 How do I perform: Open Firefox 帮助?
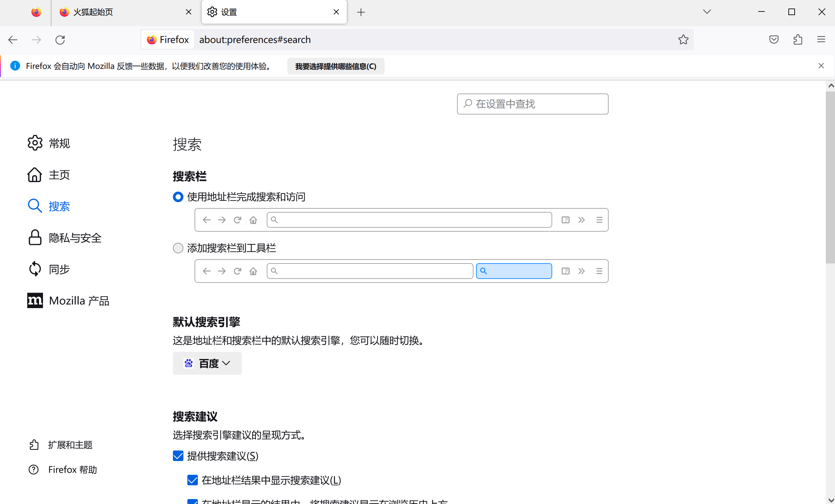pyautogui.click(x=72, y=470)
